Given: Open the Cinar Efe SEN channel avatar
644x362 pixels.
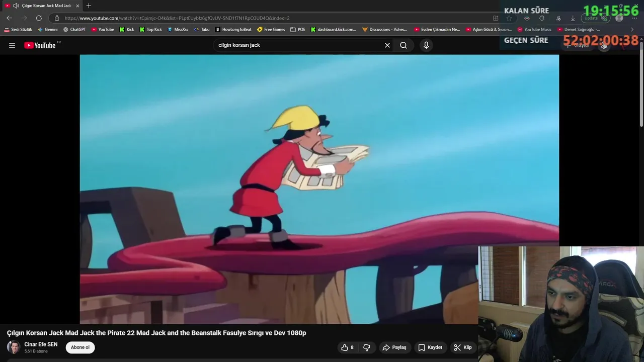Looking at the screenshot, I should [x=14, y=347].
